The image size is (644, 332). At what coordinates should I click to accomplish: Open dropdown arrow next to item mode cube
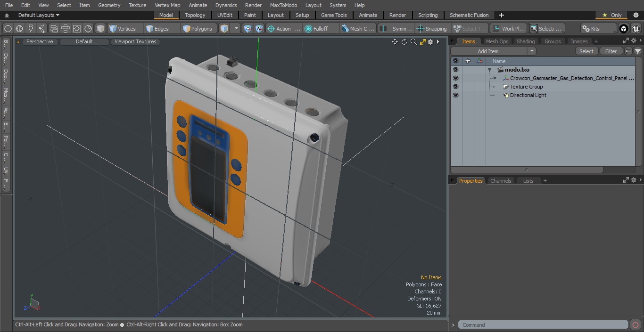click(x=236, y=29)
